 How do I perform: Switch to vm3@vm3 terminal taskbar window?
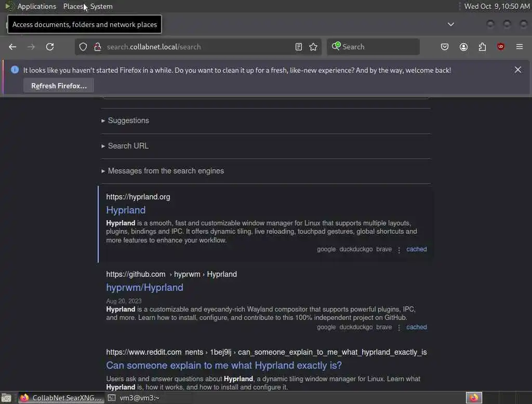pyautogui.click(x=134, y=398)
